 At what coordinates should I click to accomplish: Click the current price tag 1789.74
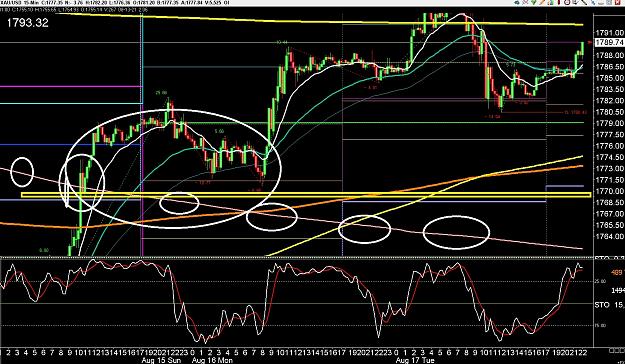tap(609, 43)
